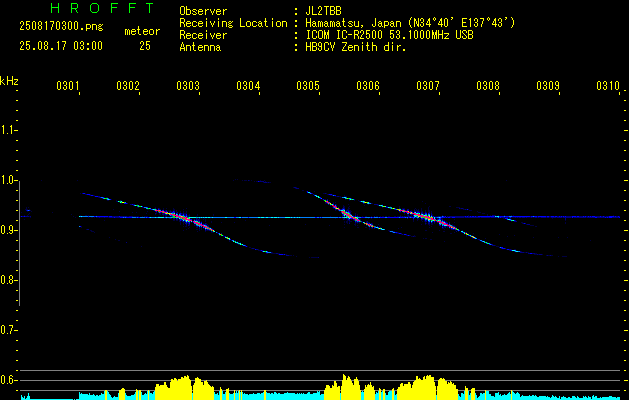The width and height of the screenshot is (629, 400).
Task: Click the 0302 time marker
Action: [x=127, y=86]
